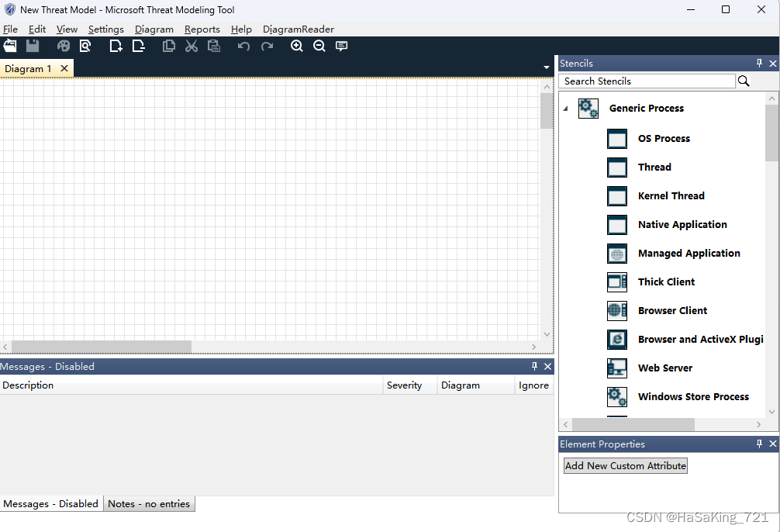This screenshot has height=532, width=780.
Task: Click the search stencils magnifier icon
Action: pos(744,81)
